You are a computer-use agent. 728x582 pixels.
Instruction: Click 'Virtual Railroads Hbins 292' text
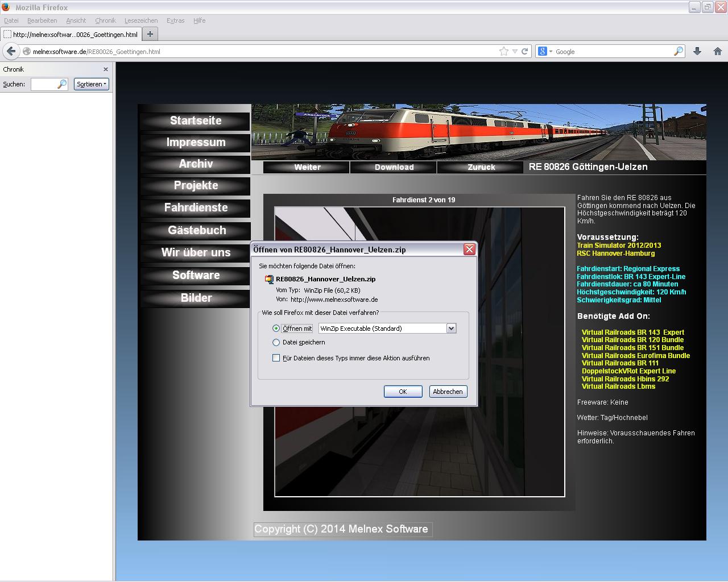(626, 379)
